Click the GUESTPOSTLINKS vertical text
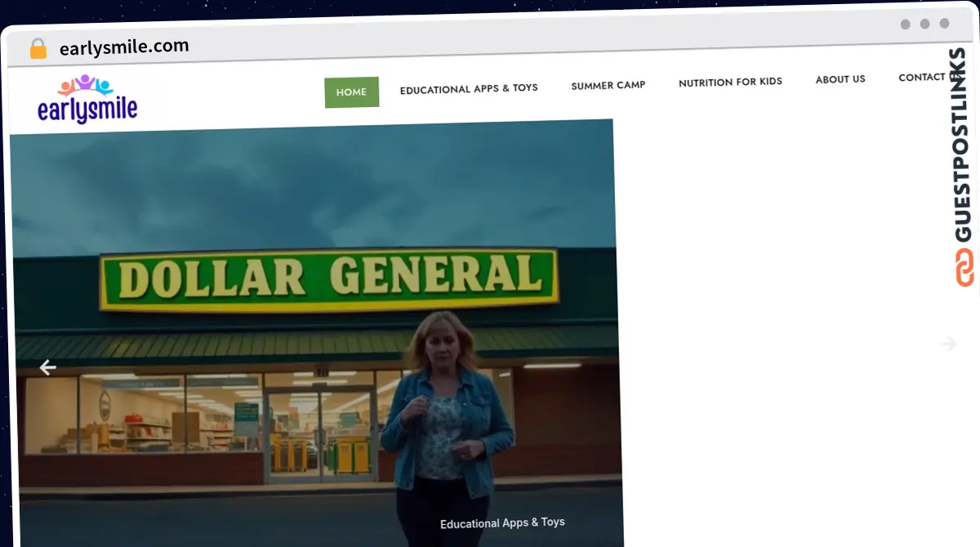The image size is (980, 547). pos(964,145)
